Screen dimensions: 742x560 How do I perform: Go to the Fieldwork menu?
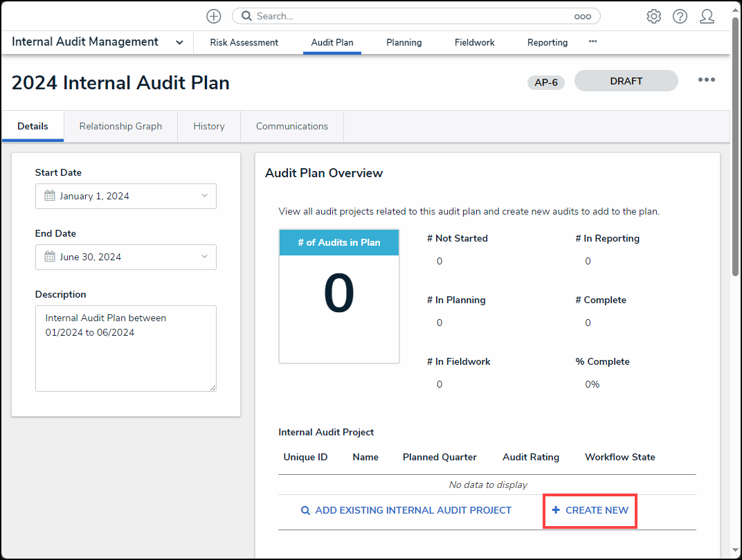pos(474,42)
